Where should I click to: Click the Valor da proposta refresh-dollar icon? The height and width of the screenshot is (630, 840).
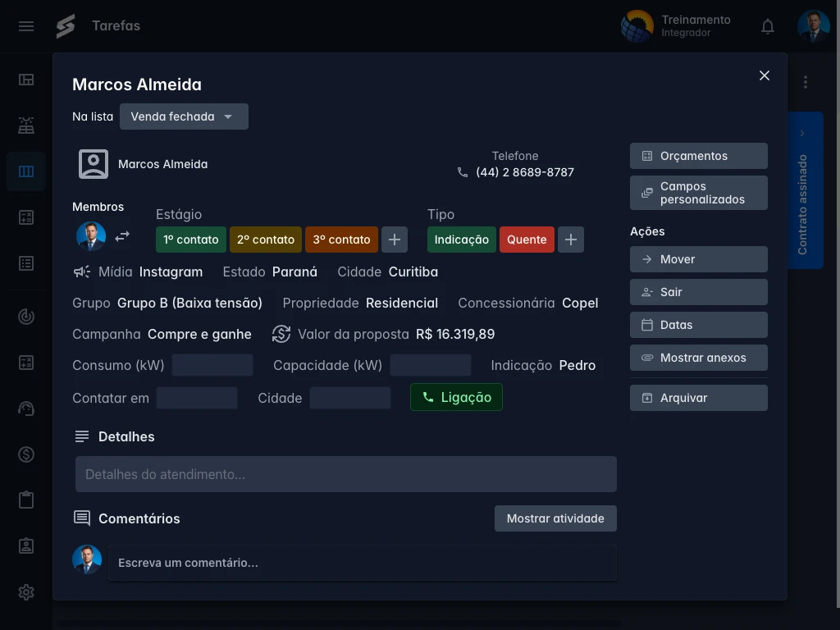(x=281, y=334)
